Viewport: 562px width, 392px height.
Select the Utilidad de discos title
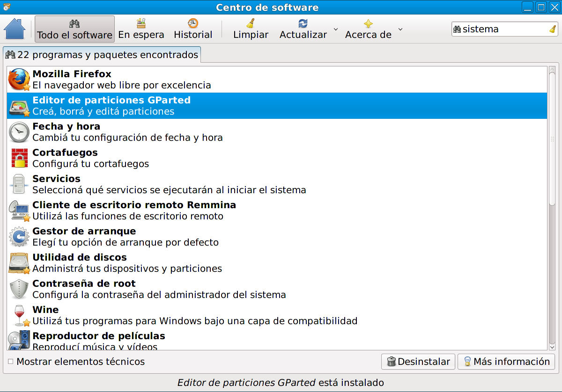pyautogui.click(x=80, y=257)
